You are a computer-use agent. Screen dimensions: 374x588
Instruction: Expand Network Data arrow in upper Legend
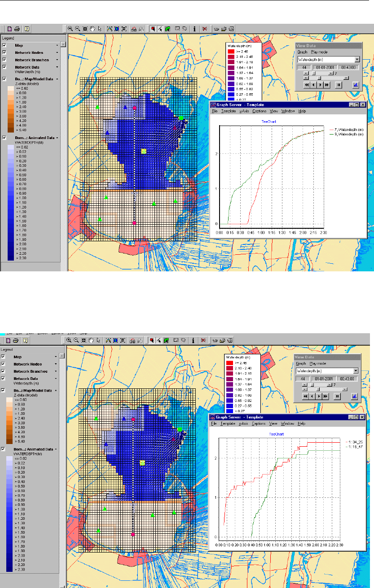point(57,67)
